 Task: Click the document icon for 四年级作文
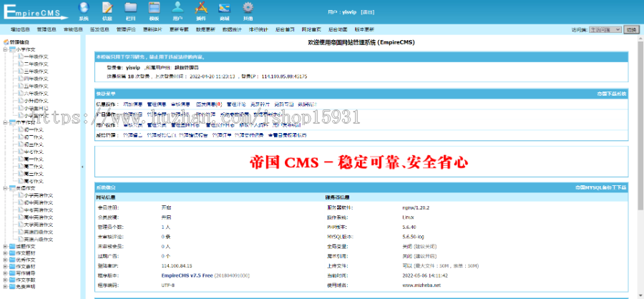tap(21, 79)
